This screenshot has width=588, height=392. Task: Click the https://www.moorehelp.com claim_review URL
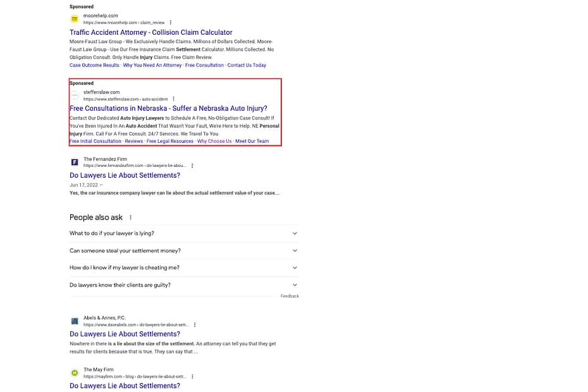click(124, 23)
